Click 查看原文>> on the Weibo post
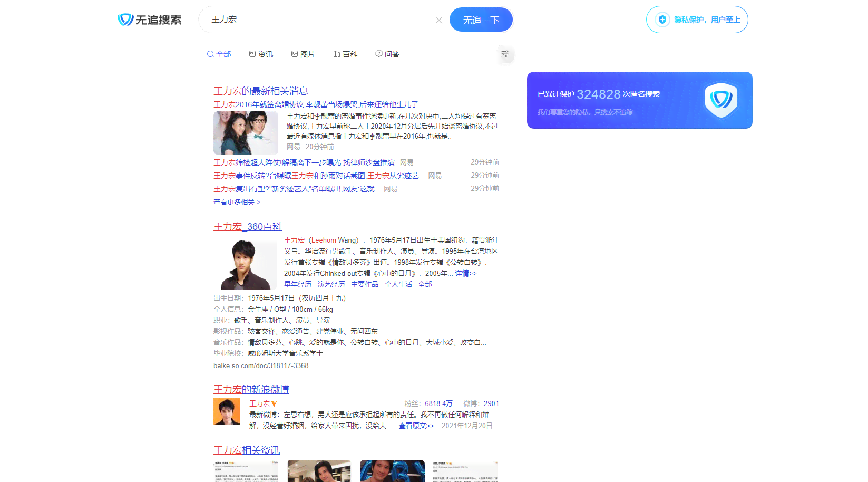 coord(416,426)
